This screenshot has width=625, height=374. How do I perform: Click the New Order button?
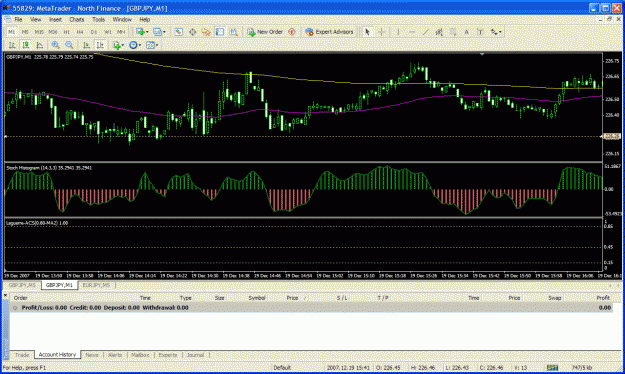[x=265, y=32]
